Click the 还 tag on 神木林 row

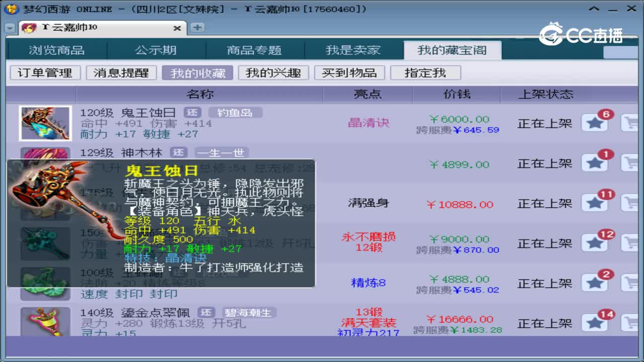pos(179,152)
